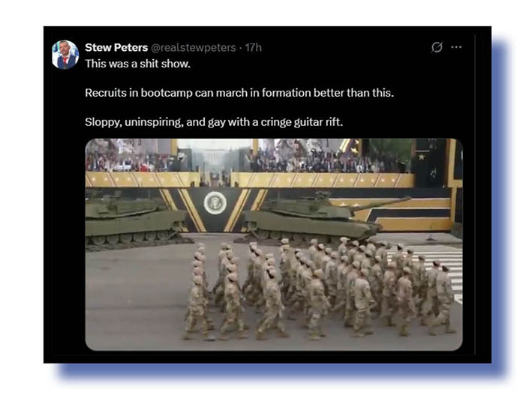532x395 pixels.
Task: Open Stew Peters' profile avatar picture
Action: [x=65, y=55]
